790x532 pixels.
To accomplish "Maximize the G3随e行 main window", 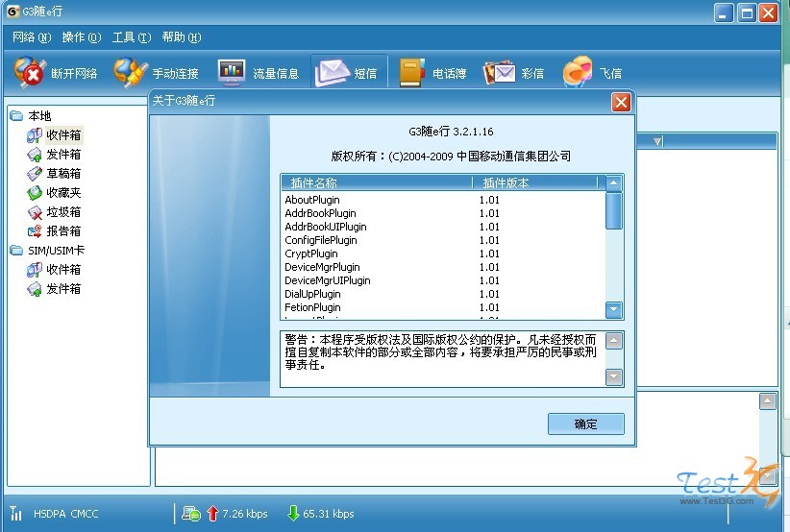I will pos(747,13).
